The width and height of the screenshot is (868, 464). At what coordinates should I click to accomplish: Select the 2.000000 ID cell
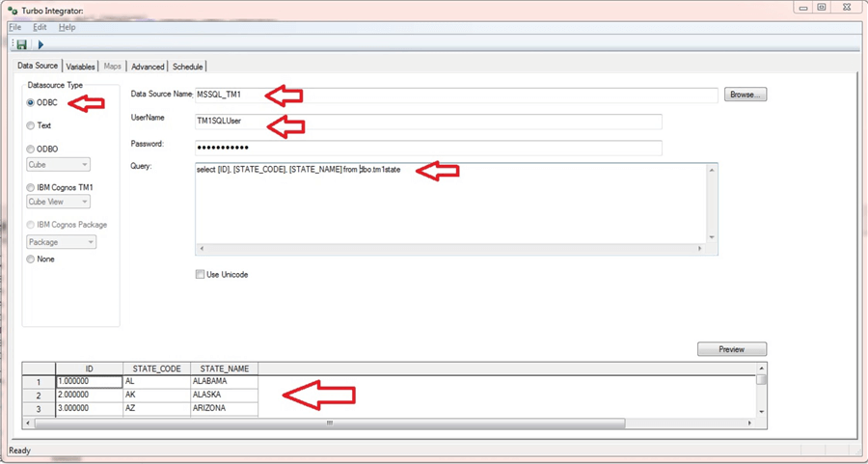tap(89, 396)
